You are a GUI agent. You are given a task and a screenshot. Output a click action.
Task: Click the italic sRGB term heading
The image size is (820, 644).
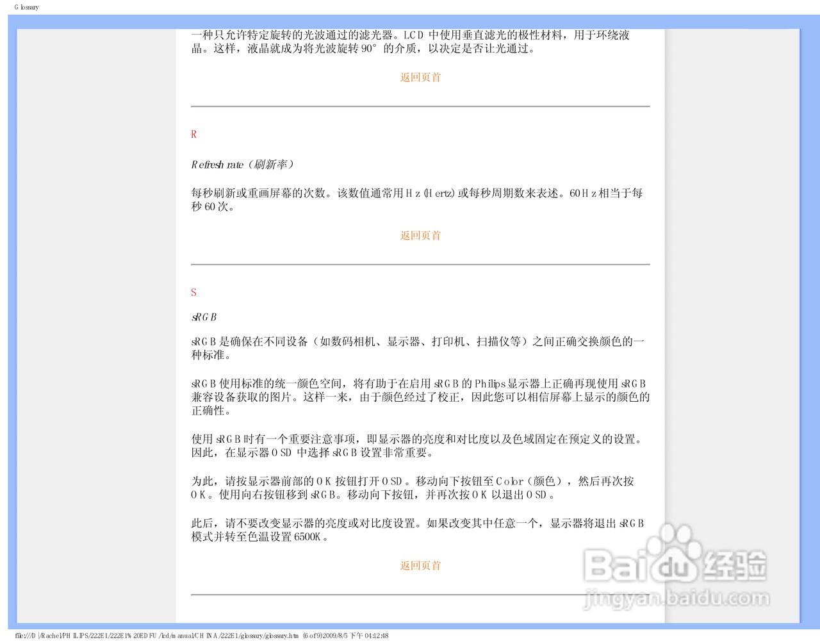pos(204,317)
